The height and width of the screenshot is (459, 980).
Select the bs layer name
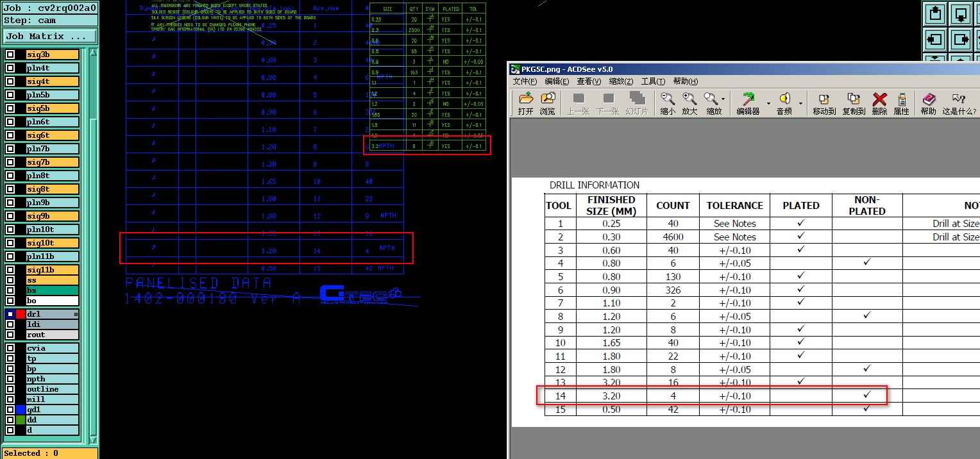[52, 290]
